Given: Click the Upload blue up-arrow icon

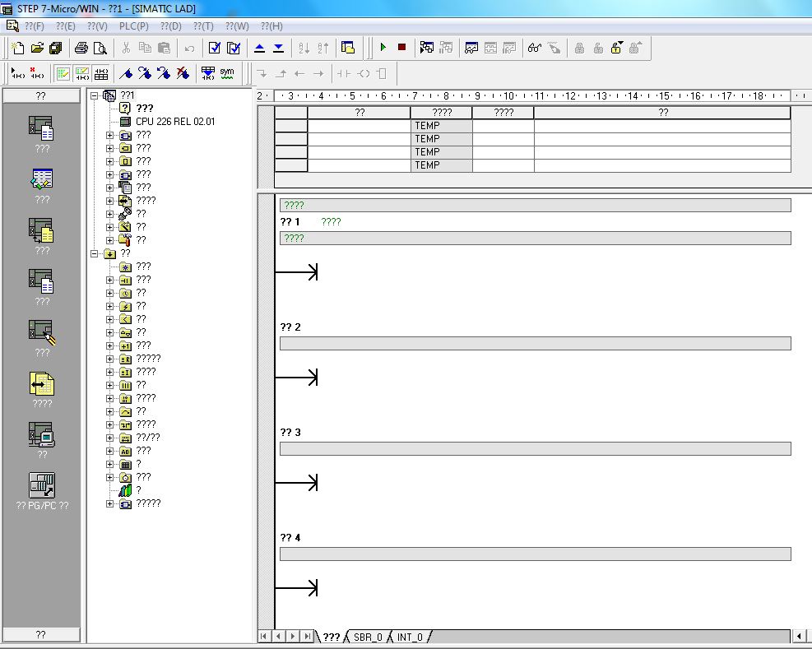Looking at the screenshot, I should pyautogui.click(x=259, y=49).
